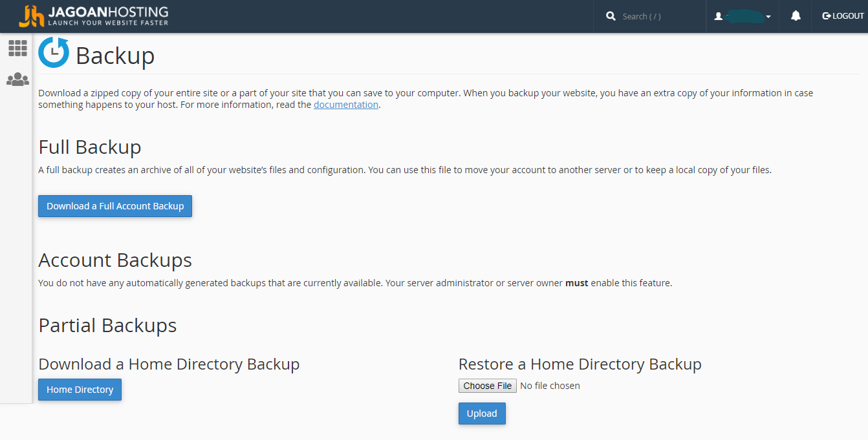Image resolution: width=868 pixels, height=440 pixels.
Task: Open the Home grid icon in sidebar
Action: [x=17, y=48]
